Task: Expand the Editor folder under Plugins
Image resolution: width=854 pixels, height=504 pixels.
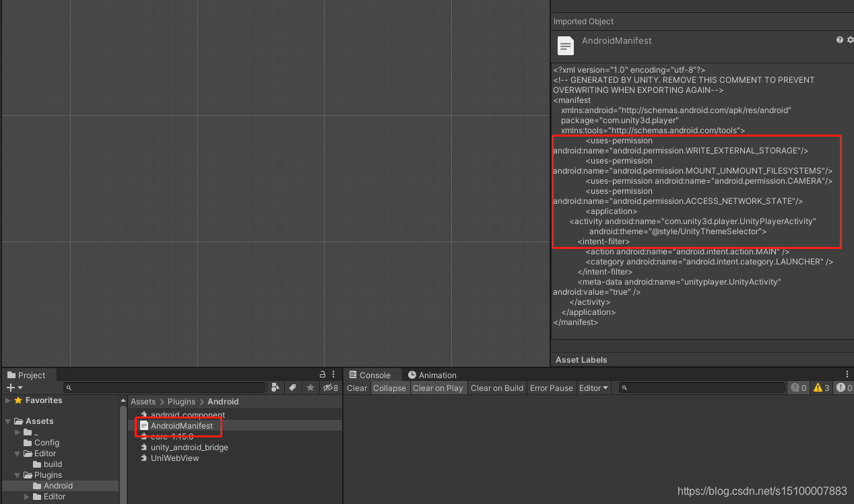Action: pos(28,497)
